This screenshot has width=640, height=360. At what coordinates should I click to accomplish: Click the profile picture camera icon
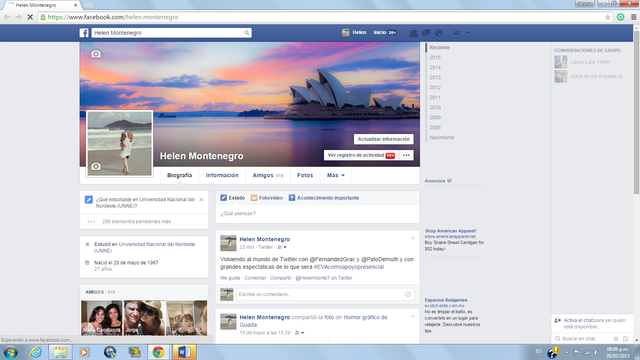tap(96, 166)
